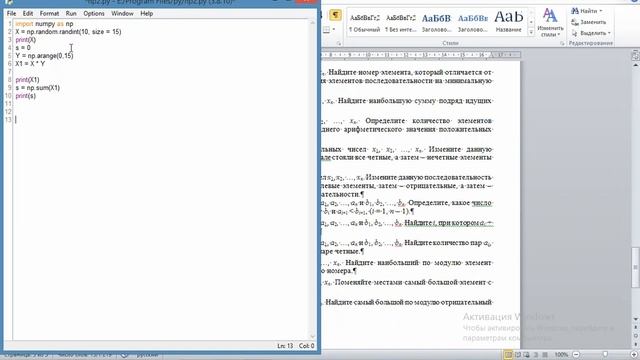Viewport: 640px width, 360px height.
Task: Click the Draft view icon in Word
Action: [544, 355]
